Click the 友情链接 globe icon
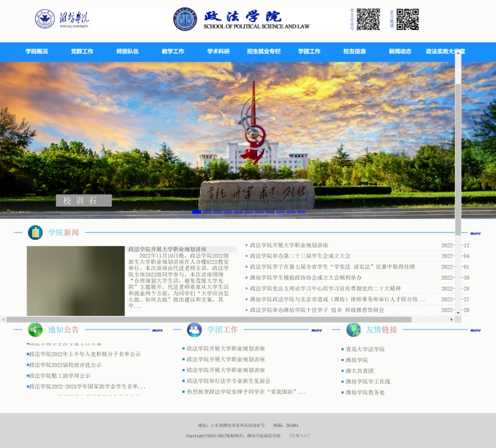496x448 pixels. coord(354,330)
